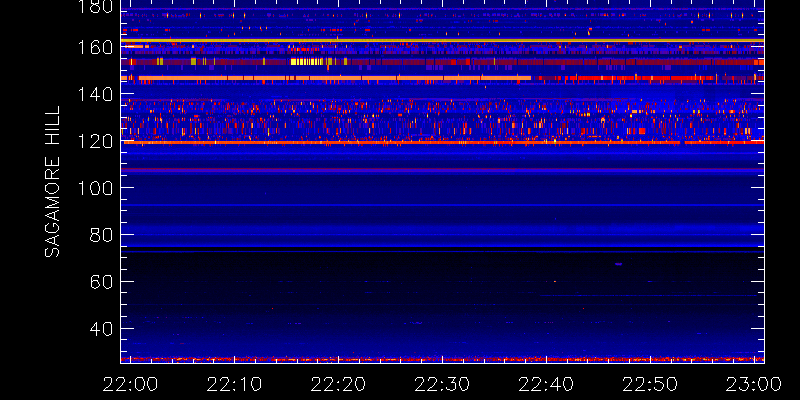Click the 120 frequency axis label
This screenshot has width=800, height=400.
click(95, 141)
